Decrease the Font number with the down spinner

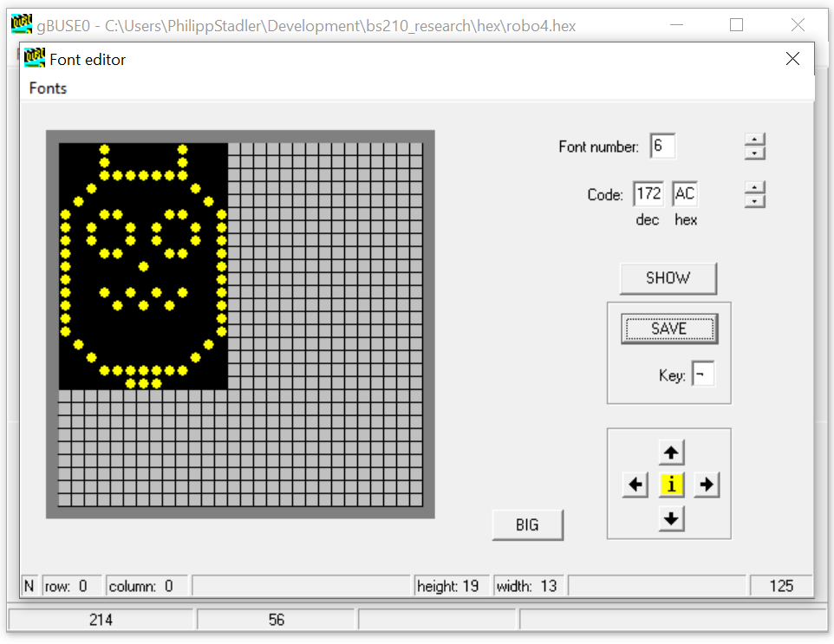pos(755,153)
